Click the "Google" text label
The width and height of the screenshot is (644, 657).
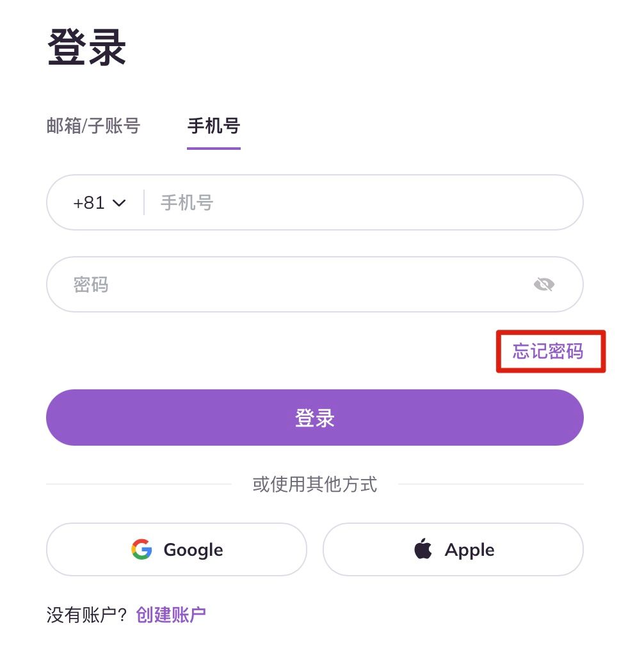193,550
